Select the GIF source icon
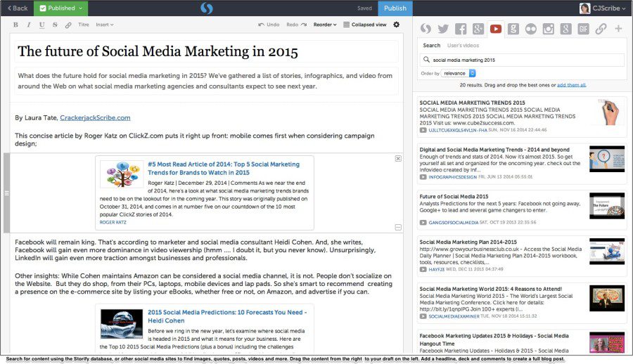Image resolution: width=633 pixels, height=364 pixels. (583, 29)
